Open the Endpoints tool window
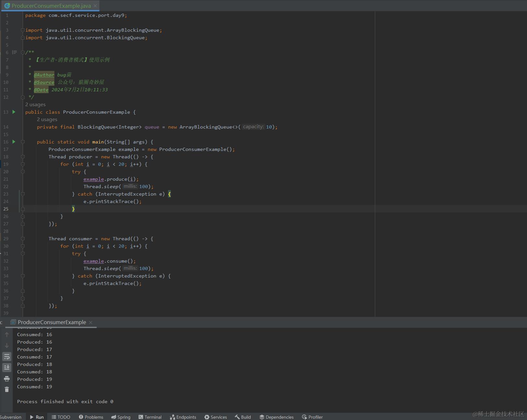The height and width of the screenshot is (420, 527). pyautogui.click(x=183, y=417)
